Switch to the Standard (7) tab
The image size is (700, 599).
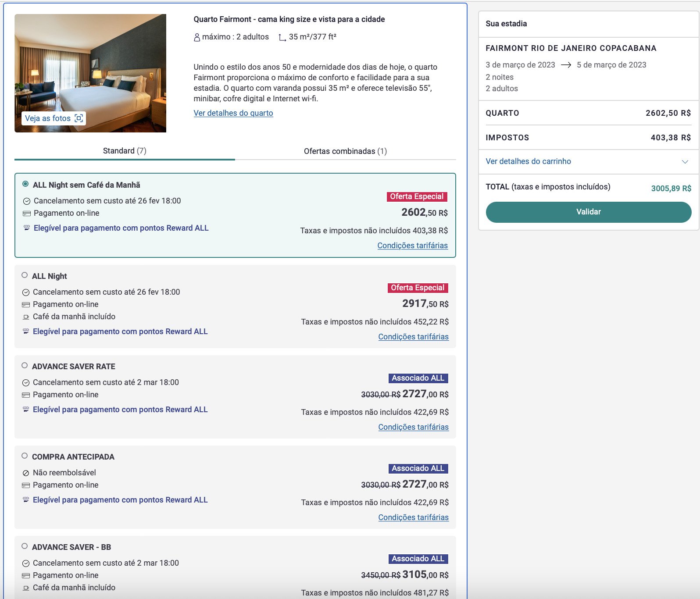pos(125,151)
